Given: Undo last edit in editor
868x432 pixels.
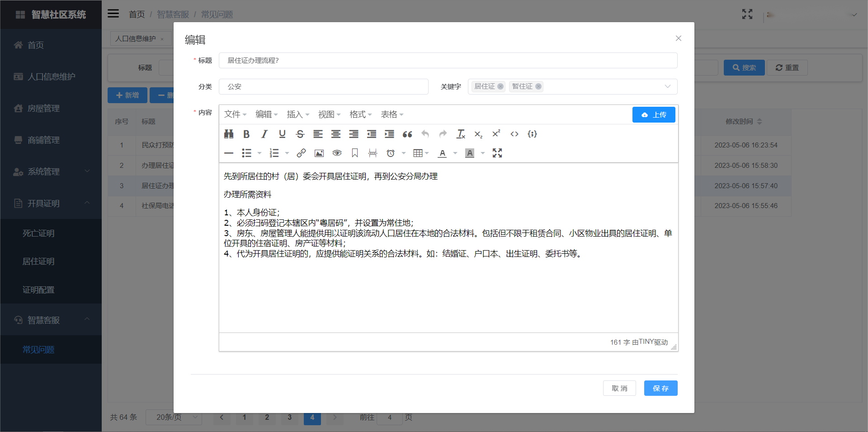Looking at the screenshot, I should pyautogui.click(x=425, y=134).
